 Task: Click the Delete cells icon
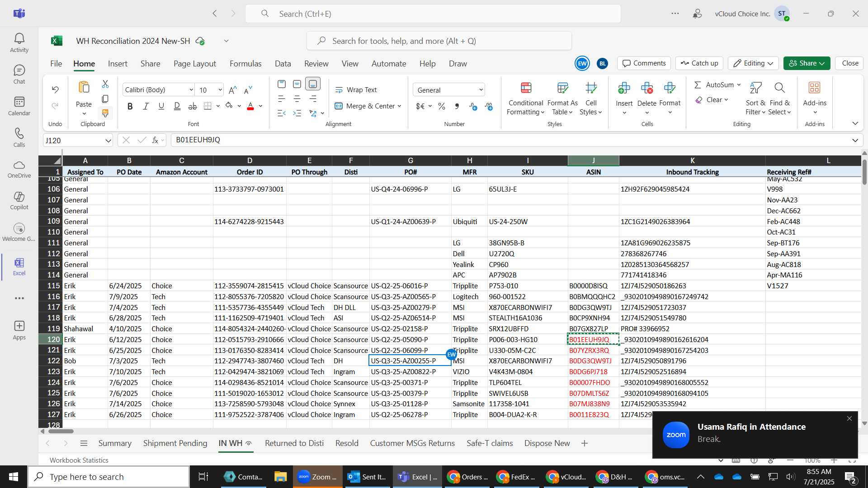coord(647,88)
